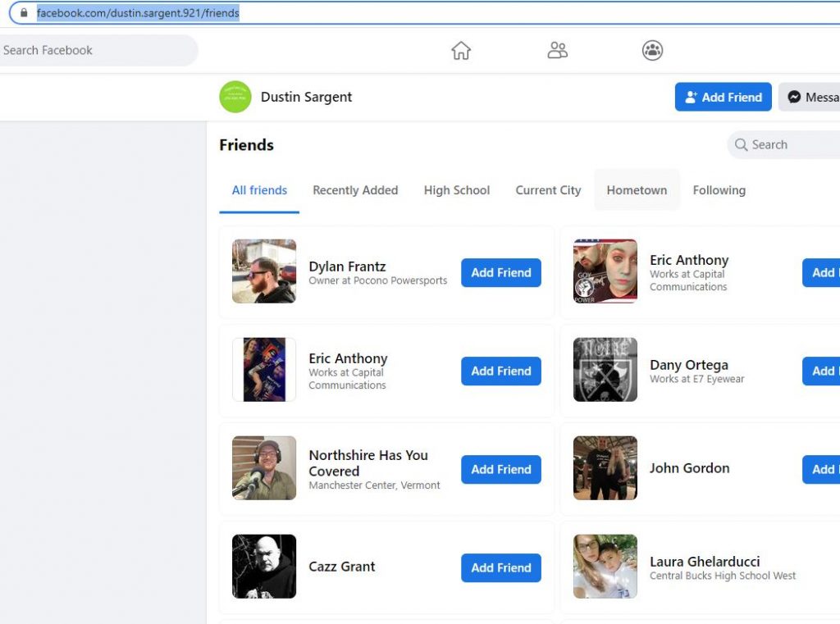View Dylan Frantz's profile photo

(264, 271)
